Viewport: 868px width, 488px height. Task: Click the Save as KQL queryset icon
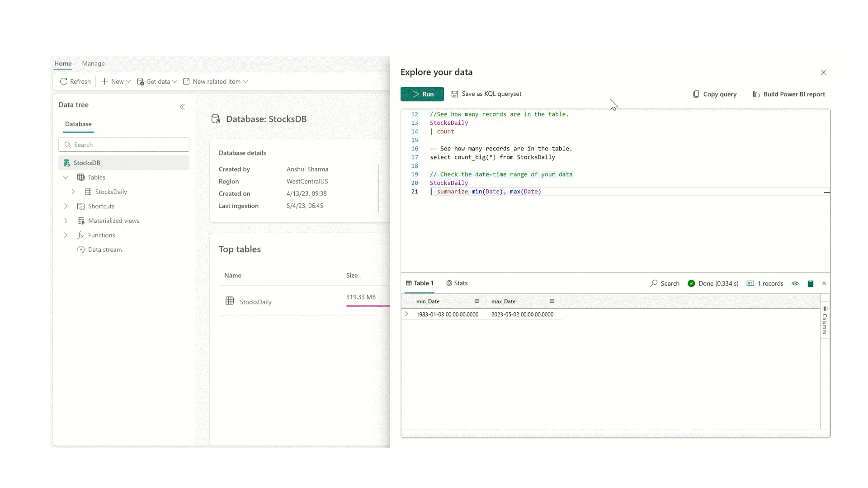tap(454, 94)
